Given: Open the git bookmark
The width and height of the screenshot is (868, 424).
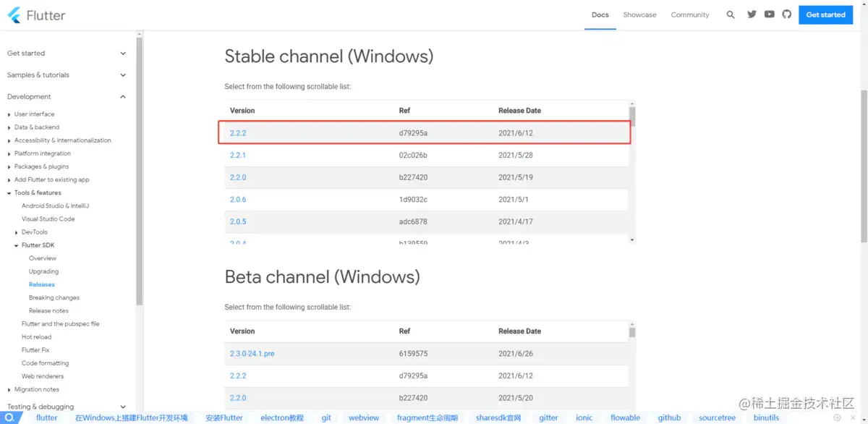Looking at the screenshot, I should [326, 417].
